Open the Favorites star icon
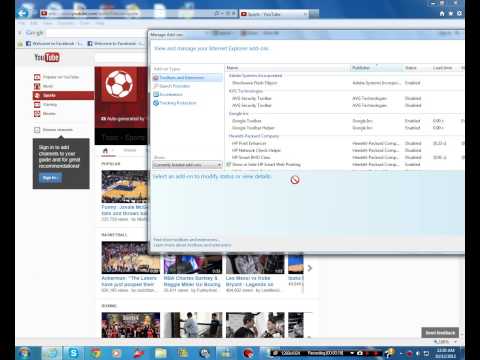Screen dimensions: 480x360 point(451,13)
